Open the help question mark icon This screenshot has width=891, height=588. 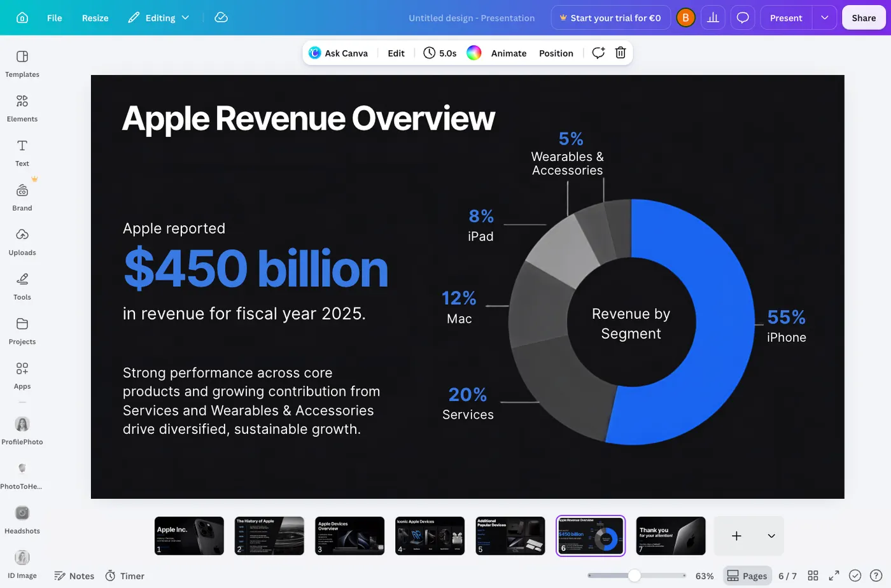[x=876, y=576]
